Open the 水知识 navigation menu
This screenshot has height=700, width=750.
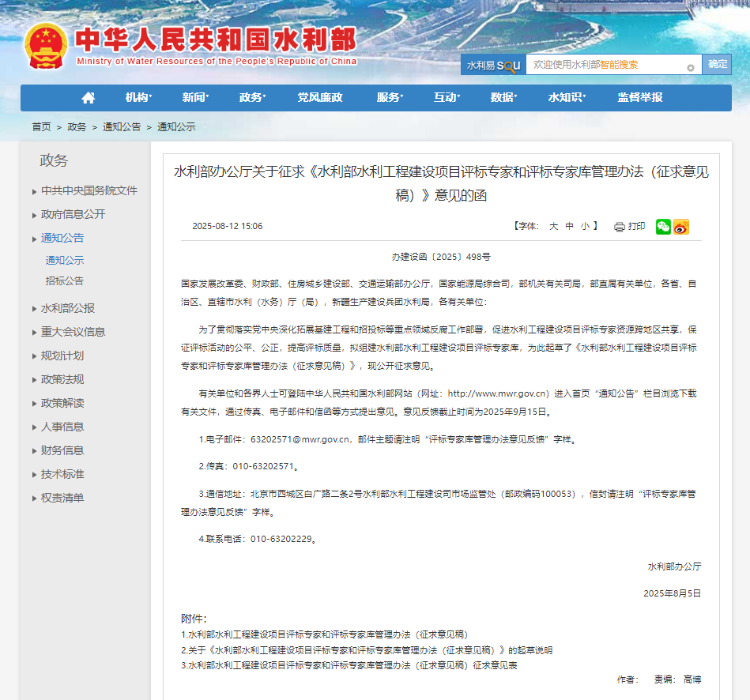tap(566, 98)
